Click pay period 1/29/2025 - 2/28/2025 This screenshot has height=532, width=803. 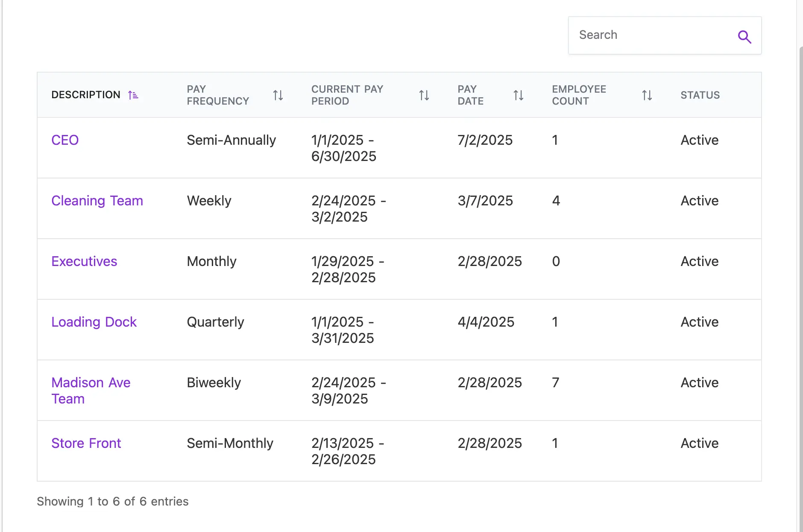click(x=348, y=269)
